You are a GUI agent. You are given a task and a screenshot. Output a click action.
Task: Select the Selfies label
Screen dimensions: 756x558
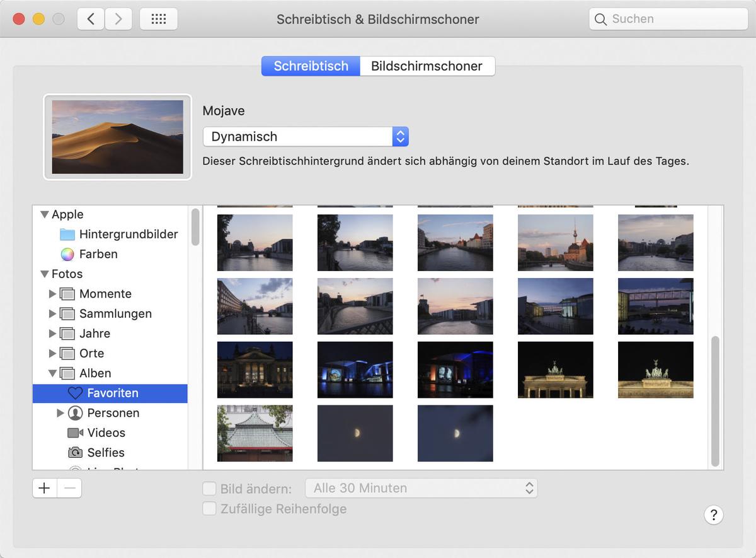106,453
